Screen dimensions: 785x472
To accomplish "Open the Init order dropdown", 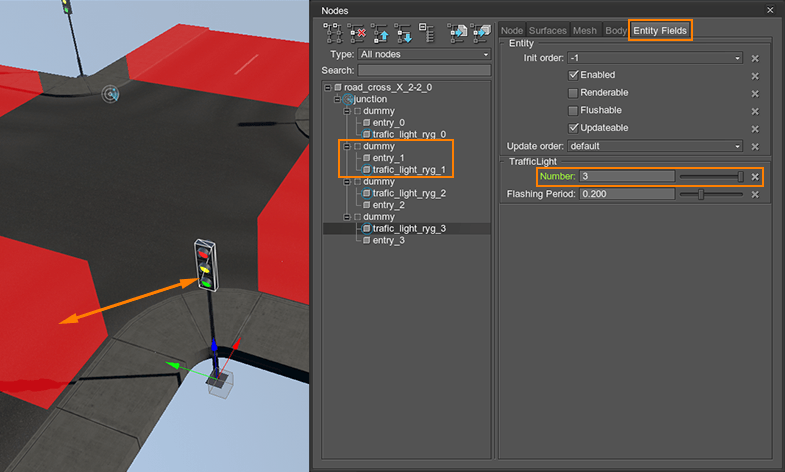I will pos(655,58).
